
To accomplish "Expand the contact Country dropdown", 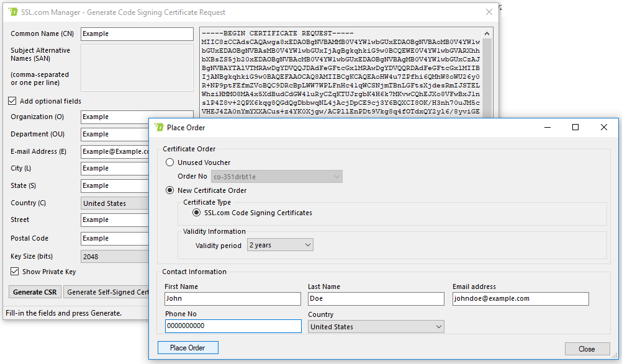I will coord(376,327).
